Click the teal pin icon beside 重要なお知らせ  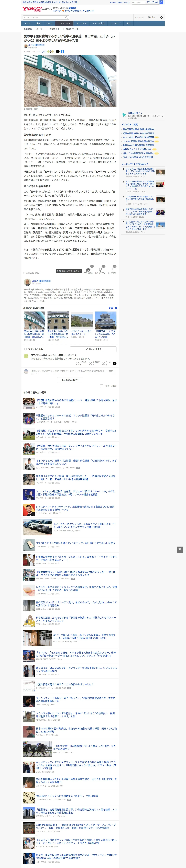coord(124,115)
